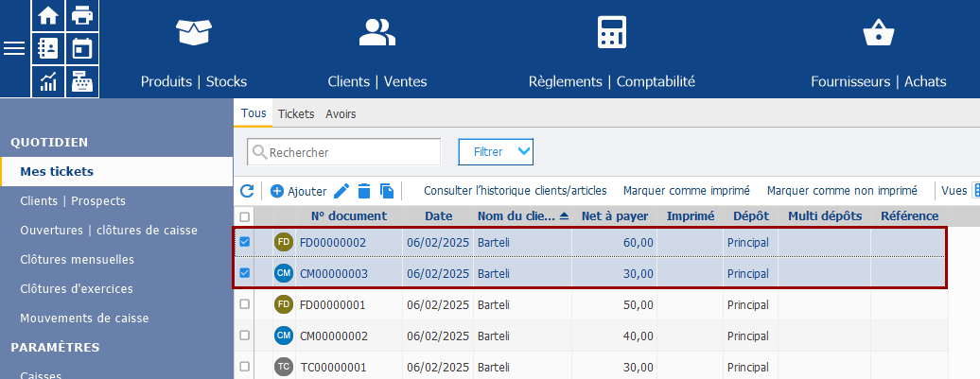
Task: Open the hamburger menu icon
Action: coord(14,48)
